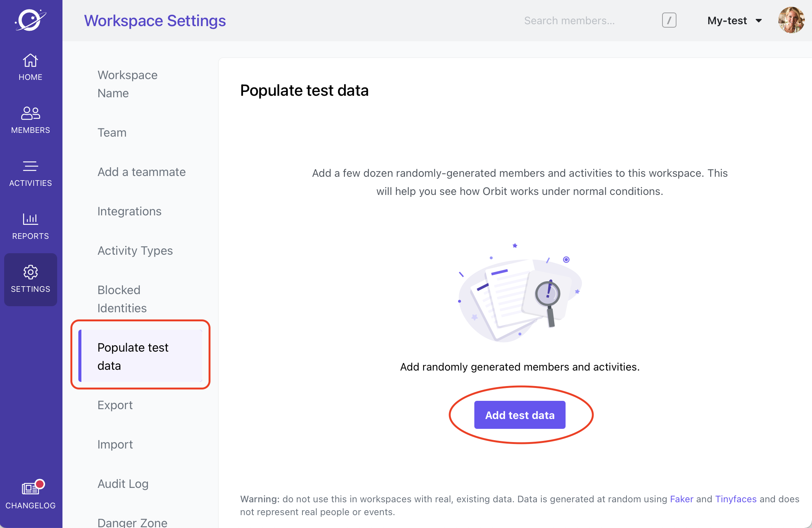Open the Workspace Name settings

(x=128, y=84)
